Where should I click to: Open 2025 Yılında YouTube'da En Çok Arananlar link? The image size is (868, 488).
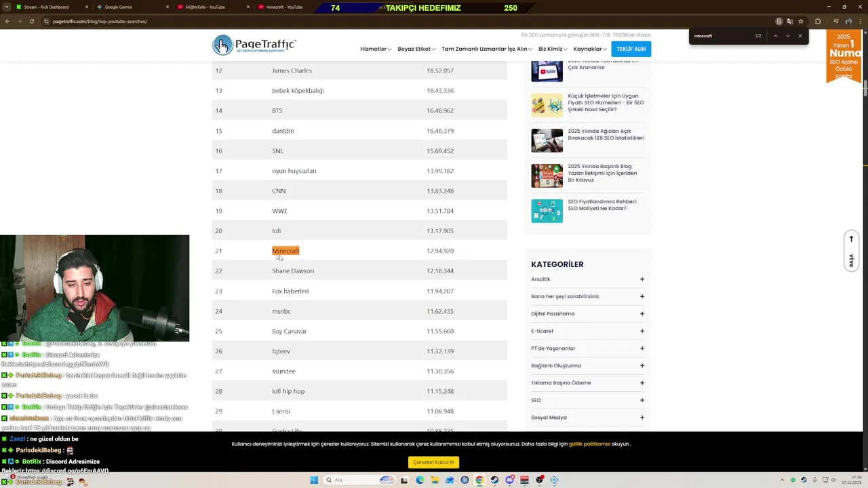602,64
